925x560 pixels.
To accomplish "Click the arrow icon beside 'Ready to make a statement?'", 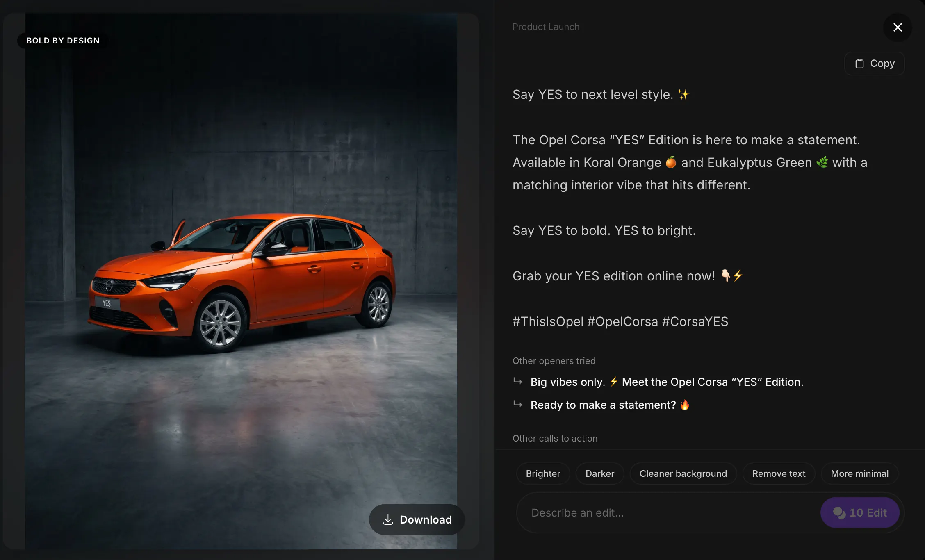I will coord(518,404).
